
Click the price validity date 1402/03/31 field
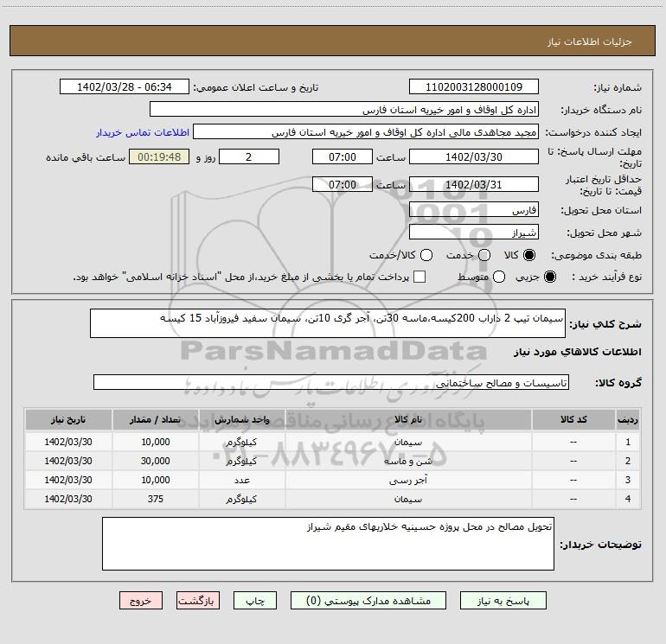[x=474, y=184]
